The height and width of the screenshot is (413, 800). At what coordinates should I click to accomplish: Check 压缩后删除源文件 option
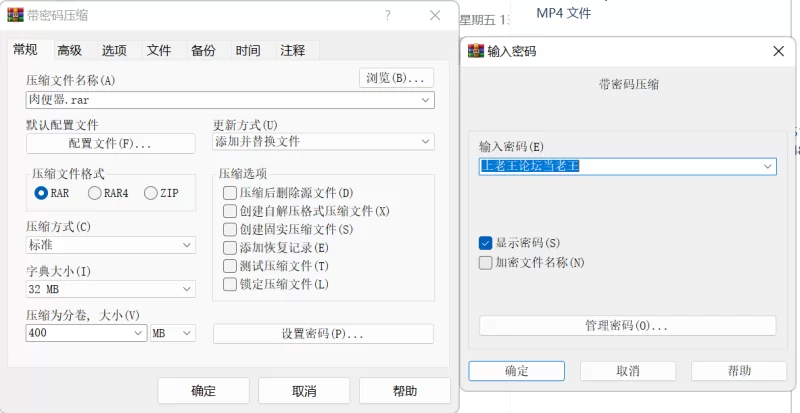click(x=230, y=193)
